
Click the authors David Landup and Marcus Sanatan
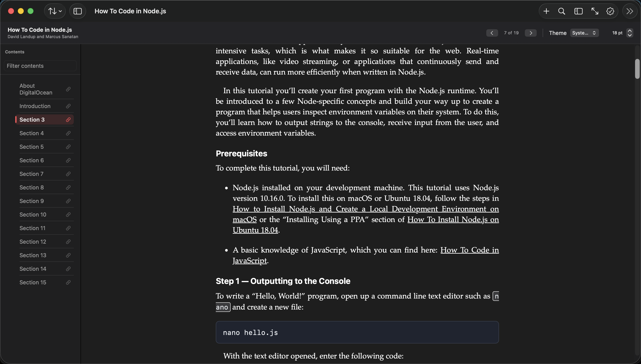coord(43,36)
